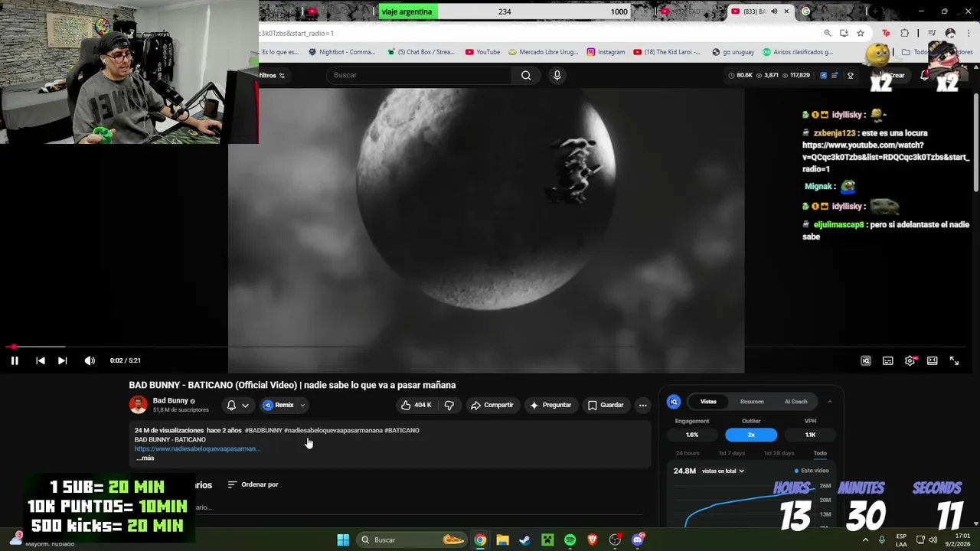Open the Ordenar por sort menu

(253, 484)
